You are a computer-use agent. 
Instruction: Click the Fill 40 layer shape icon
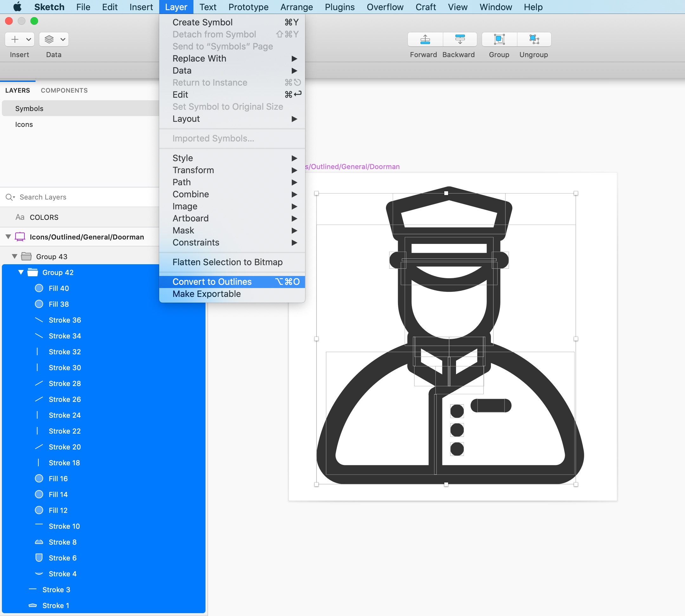click(39, 288)
